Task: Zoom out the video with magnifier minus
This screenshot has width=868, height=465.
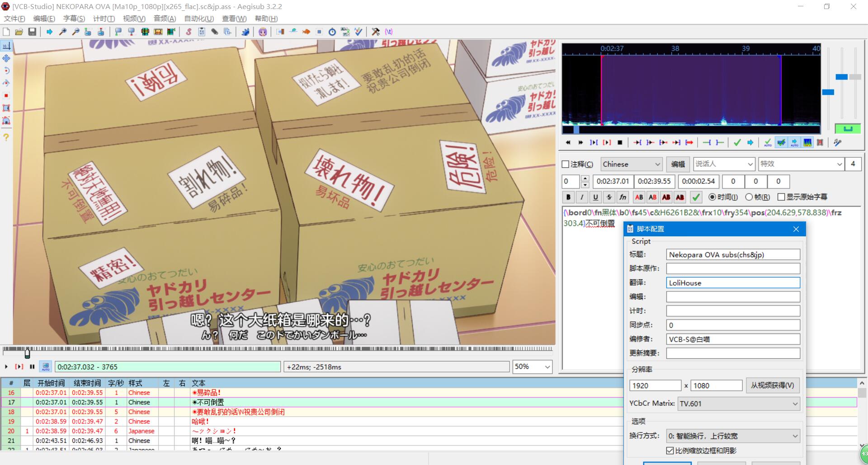Action: click(x=75, y=32)
